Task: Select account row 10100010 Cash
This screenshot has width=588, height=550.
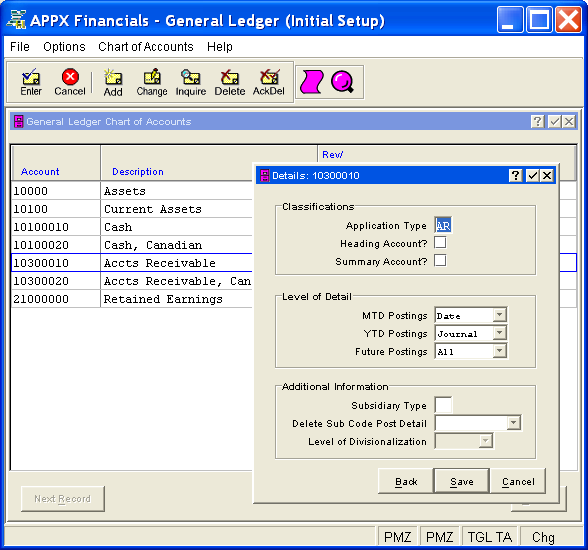Action: [132, 227]
